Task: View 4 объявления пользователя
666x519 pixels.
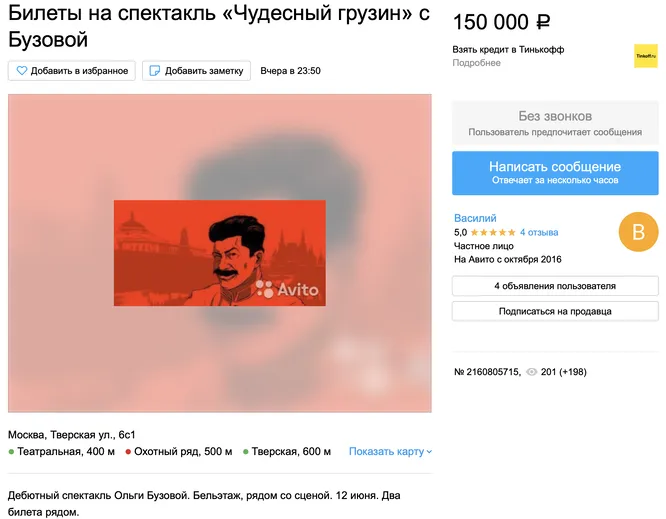Action: [x=555, y=286]
